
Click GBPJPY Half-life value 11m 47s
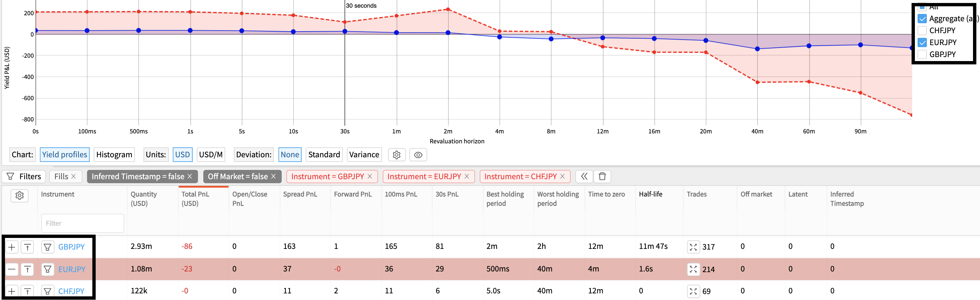click(653, 246)
